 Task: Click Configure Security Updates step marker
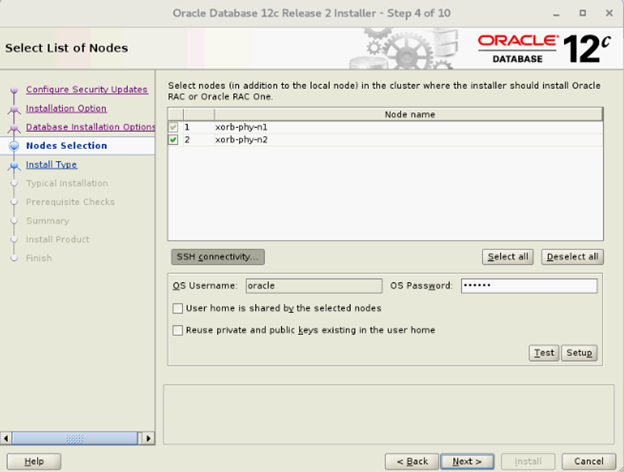pyautogui.click(x=14, y=90)
